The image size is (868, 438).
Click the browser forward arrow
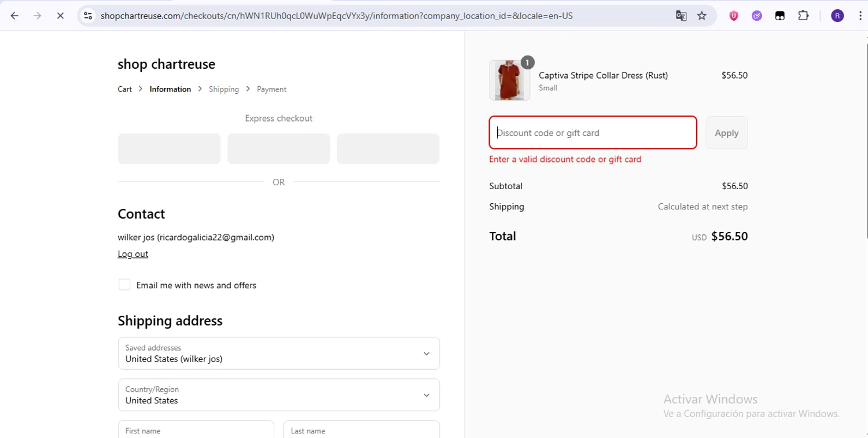pos(37,16)
